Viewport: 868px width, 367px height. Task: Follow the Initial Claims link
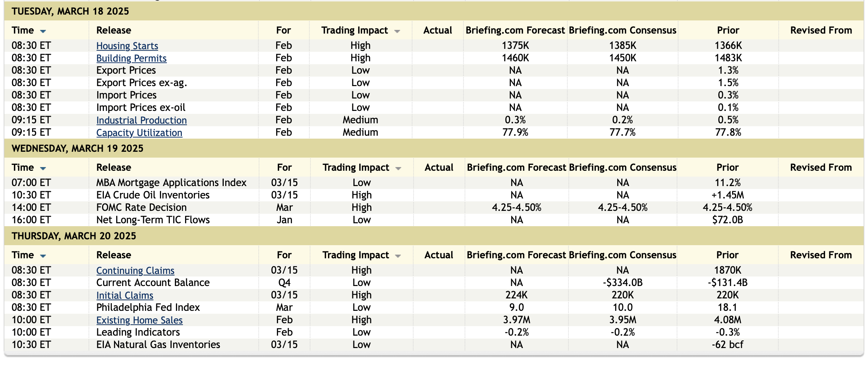[x=125, y=295]
